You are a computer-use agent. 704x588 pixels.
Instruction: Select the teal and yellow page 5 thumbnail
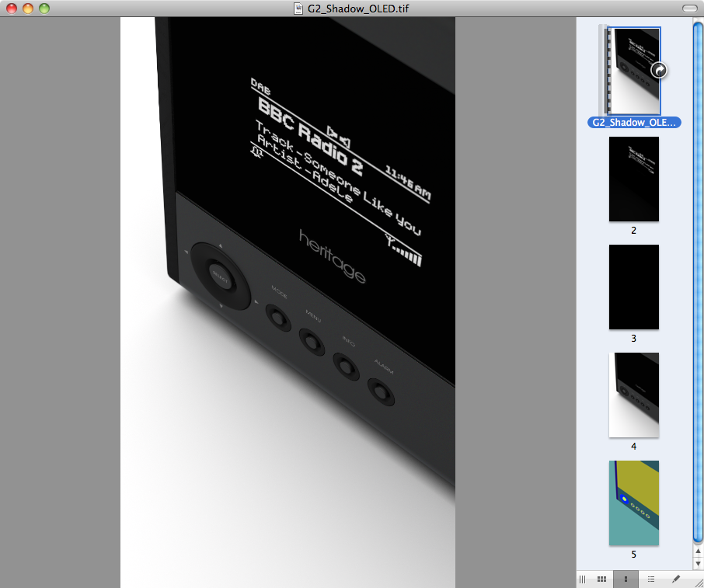(634, 503)
